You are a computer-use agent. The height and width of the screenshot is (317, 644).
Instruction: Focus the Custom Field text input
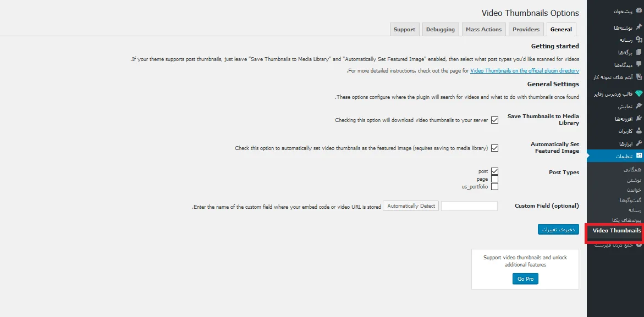tap(470, 206)
